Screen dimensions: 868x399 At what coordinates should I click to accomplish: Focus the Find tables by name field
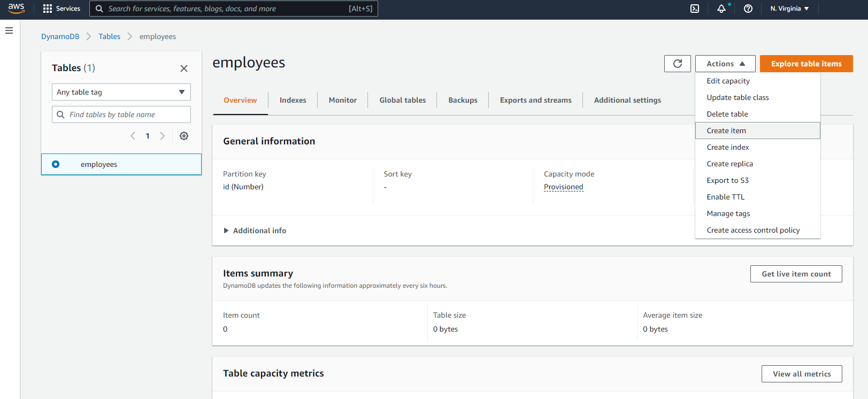coord(121,114)
